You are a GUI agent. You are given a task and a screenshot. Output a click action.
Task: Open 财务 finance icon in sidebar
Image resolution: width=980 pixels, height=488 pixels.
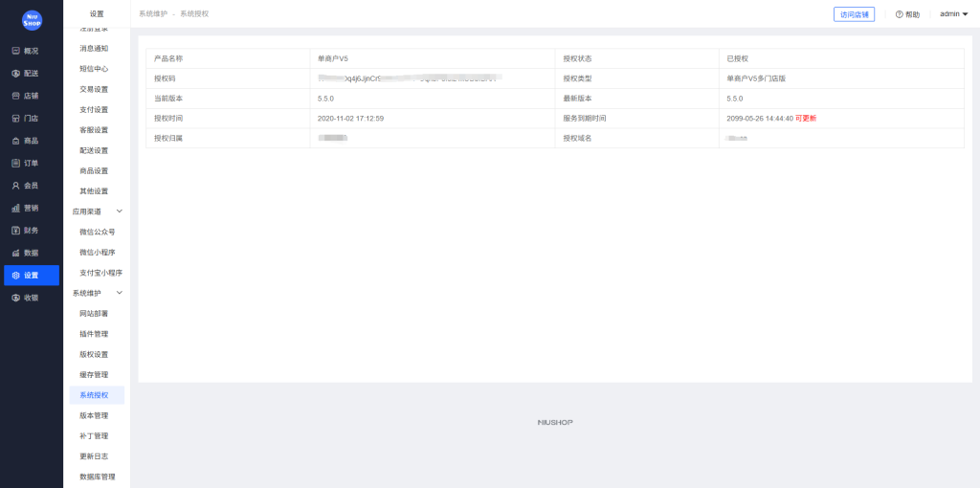(16, 231)
